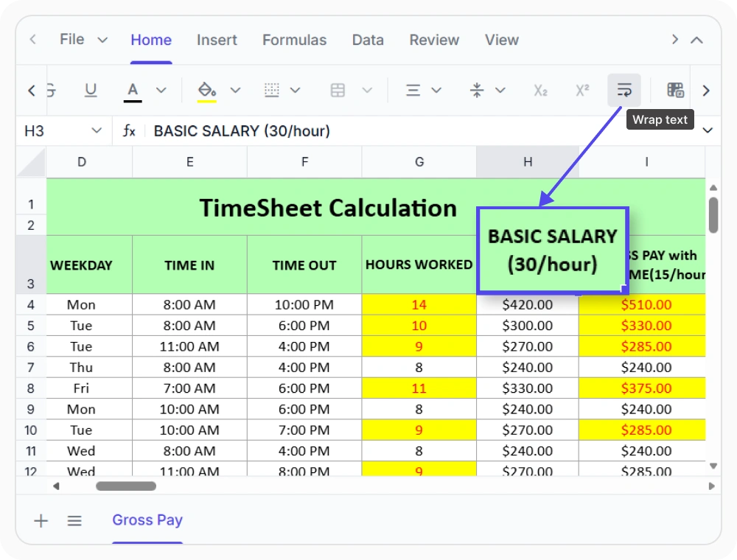Select the HOURS WORKED header cell

point(419,265)
